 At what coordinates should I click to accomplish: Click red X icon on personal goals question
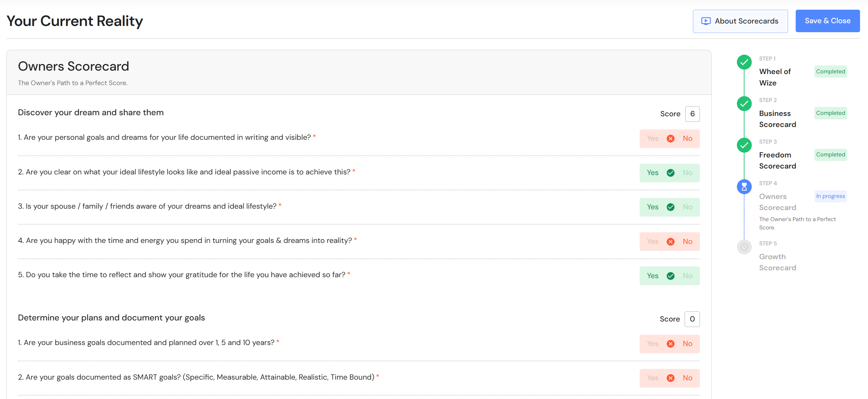pyautogui.click(x=670, y=139)
